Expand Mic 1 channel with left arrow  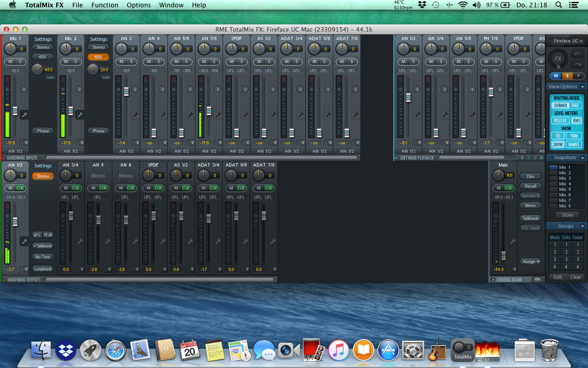[x=26, y=143]
